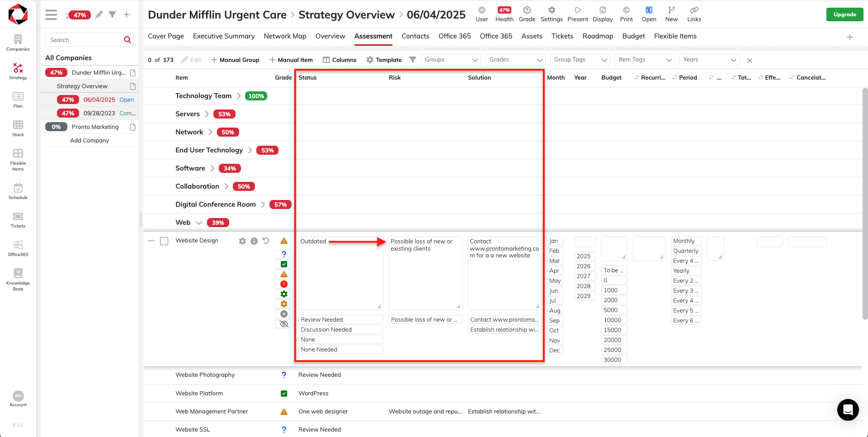Open Office365 in the sidebar
This screenshot has width=868, height=437.
[x=18, y=248]
